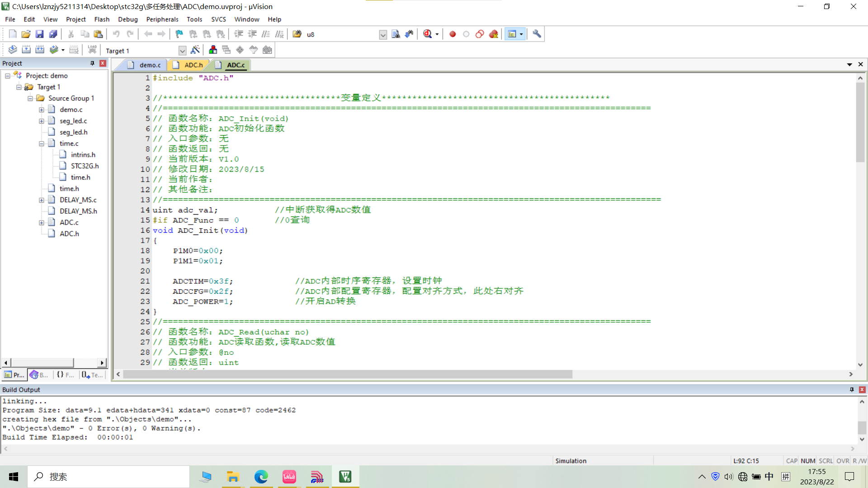Open the debug session dropdown arrow
This screenshot has height=488, width=868.
(x=437, y=34)
